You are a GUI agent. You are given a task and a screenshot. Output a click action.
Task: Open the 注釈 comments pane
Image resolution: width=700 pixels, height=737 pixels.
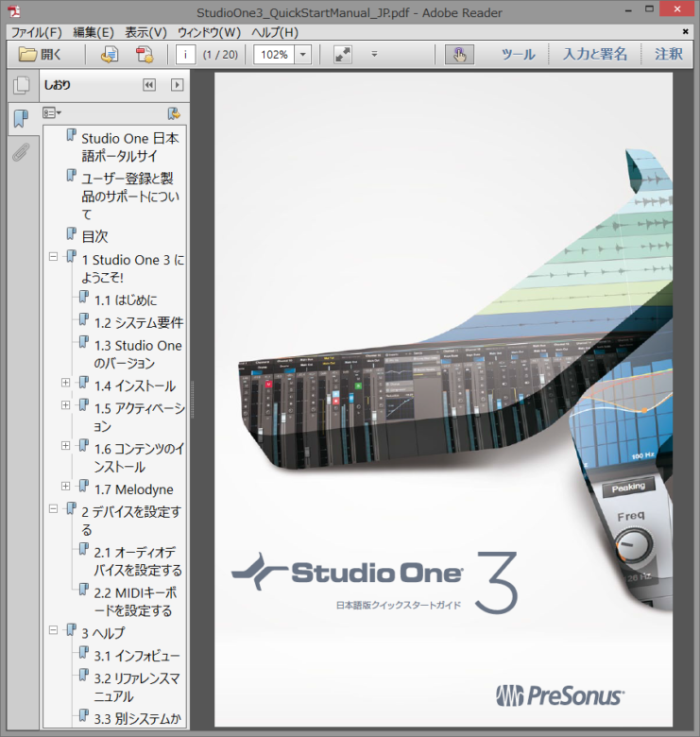pyautogui.click(x=669, y=54)
